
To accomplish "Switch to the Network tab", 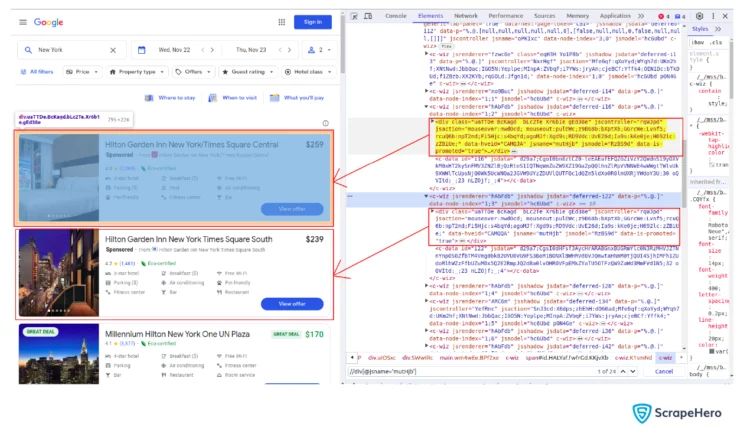I will point(466,16).
